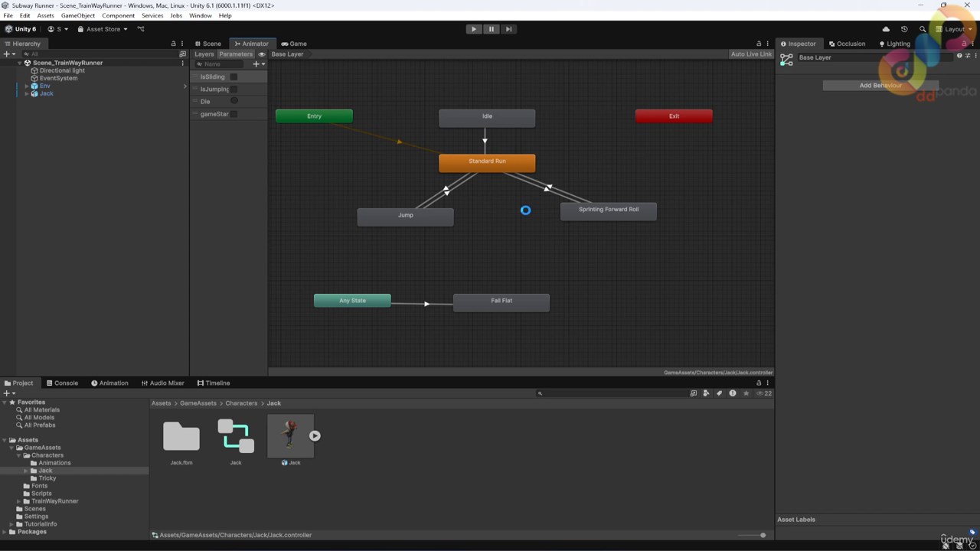The width and height of the screenshot is (980, 551).
Task: Toggle Animator parameters panel eye icon
Action: click(x=262, y=54)
